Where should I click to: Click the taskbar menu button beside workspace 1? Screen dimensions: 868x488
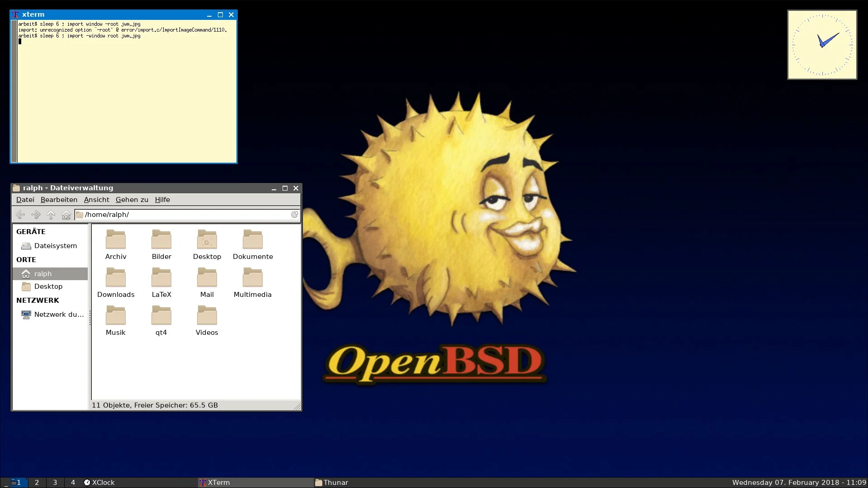pyautogui.click(x=5, y=483)
